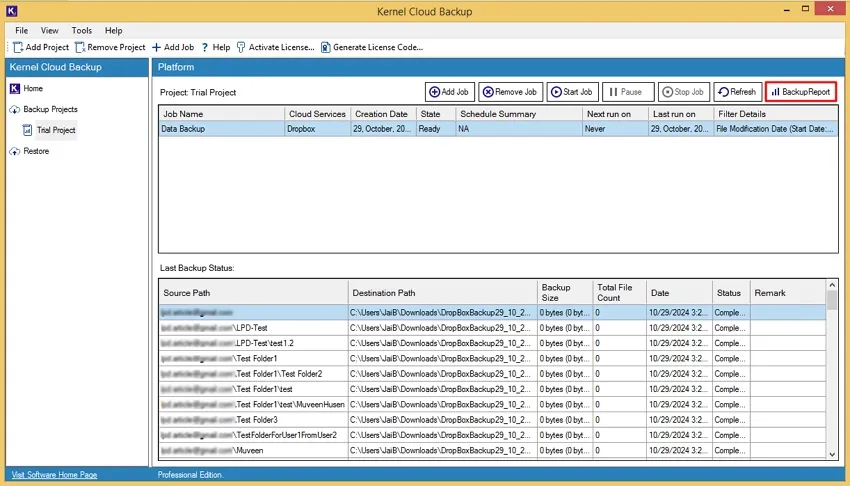Open the View menu
The image size is (850, 486).
(x=49, y=30)
